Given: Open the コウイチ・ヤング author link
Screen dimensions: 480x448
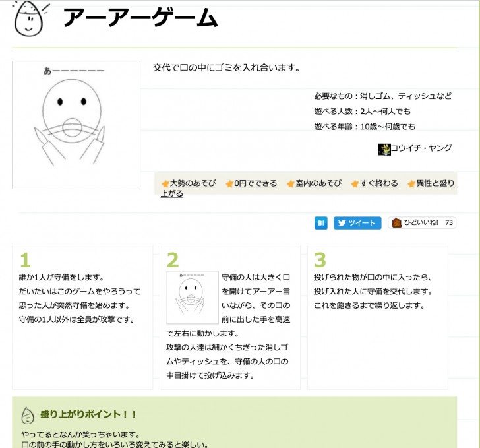Looking at the screenshot, I should (421, 148).
